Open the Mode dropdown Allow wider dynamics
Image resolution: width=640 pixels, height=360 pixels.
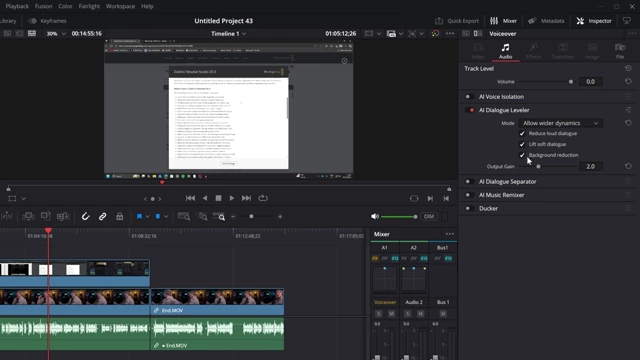click(560, 123)
